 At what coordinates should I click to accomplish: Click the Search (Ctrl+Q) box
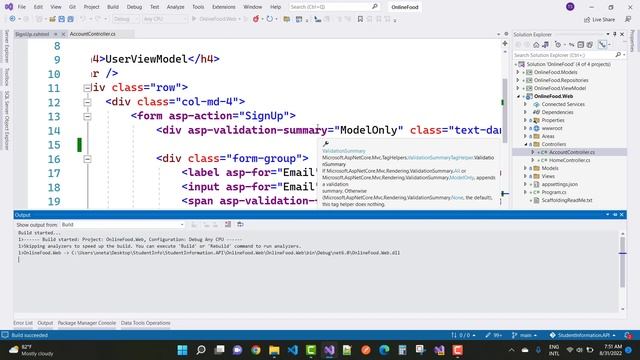click(x=334, y=7)
